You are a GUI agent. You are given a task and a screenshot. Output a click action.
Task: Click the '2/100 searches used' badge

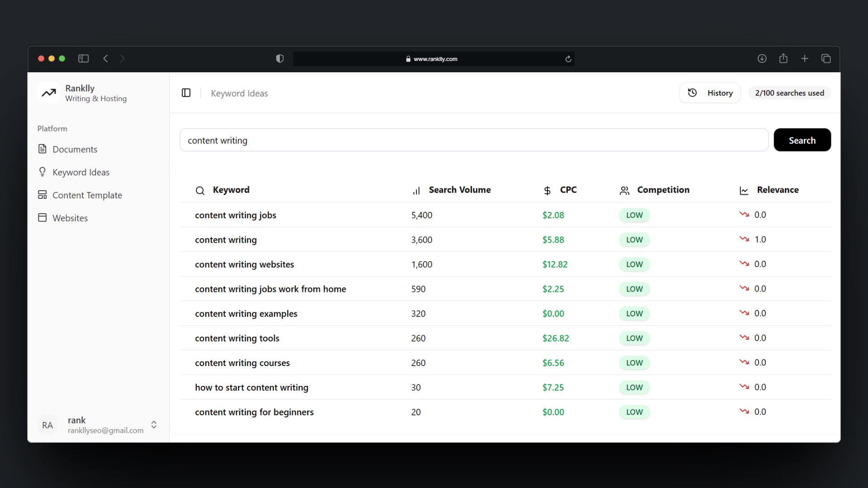789,93
